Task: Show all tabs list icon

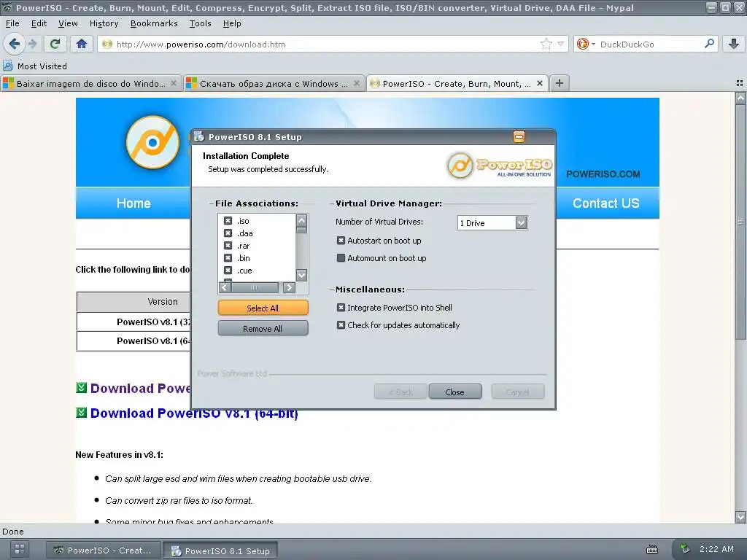Action: tap(740, 83)
